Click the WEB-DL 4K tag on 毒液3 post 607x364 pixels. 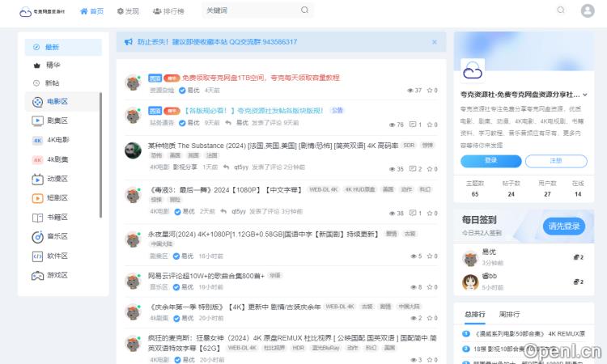click(x=323, y=189)
